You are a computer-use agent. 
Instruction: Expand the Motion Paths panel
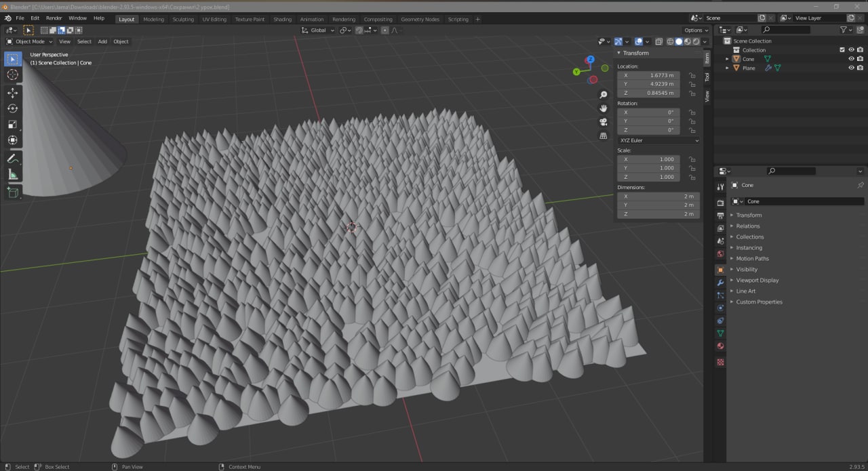(x=752, y=258)
